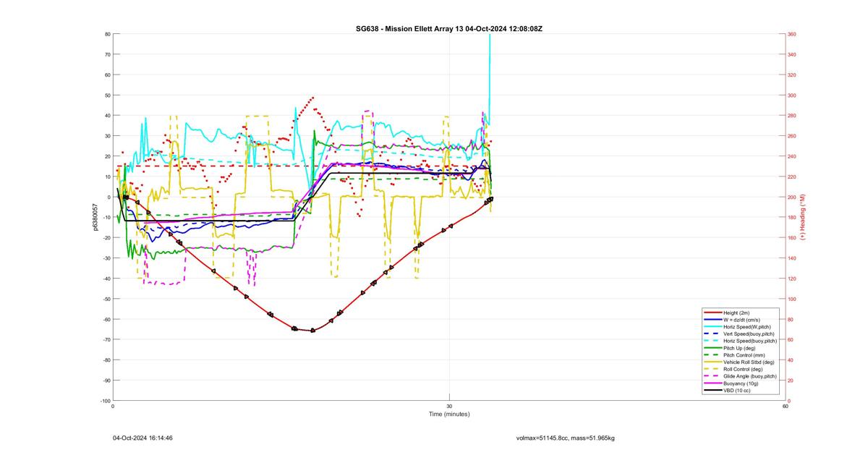Click the left-axis tick label "-80"
Image resolution: width=868 pixels, height=450 pixels.
click(106, 360)
